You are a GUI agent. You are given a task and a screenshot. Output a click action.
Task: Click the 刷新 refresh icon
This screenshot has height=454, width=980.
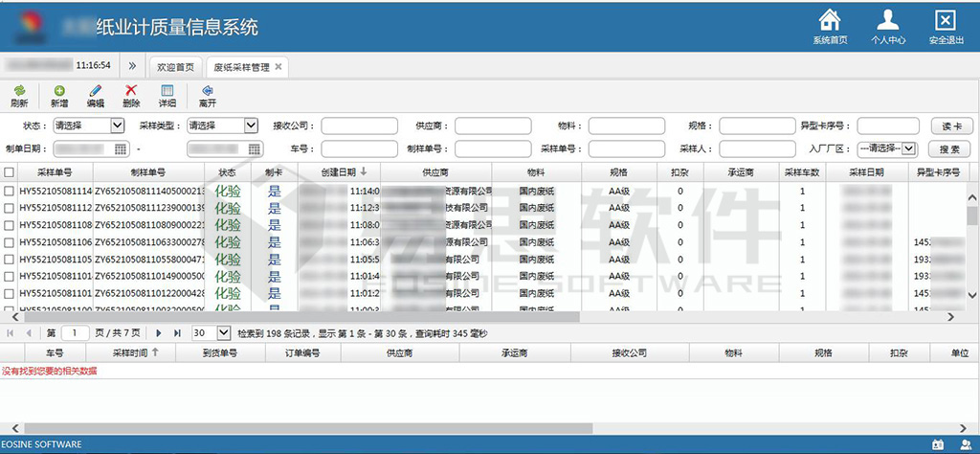pos(19,91)
